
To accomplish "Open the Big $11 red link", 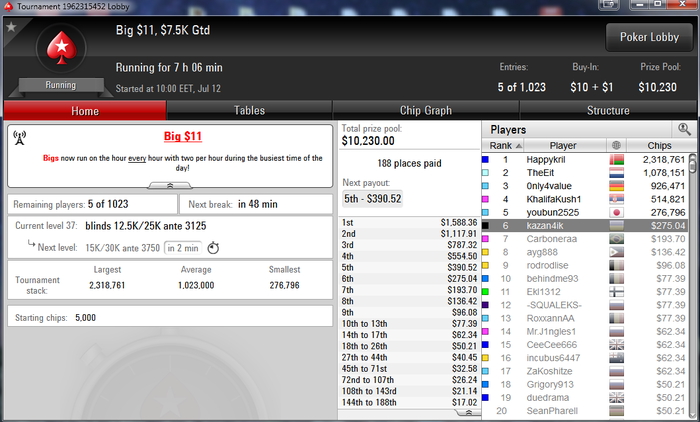I will coord(183,136).
